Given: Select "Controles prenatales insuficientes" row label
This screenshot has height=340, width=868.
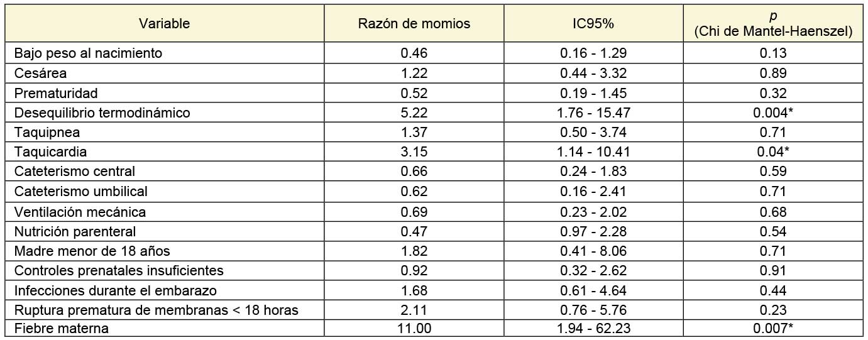Looking at the screenshot, I should coord(119,271).
